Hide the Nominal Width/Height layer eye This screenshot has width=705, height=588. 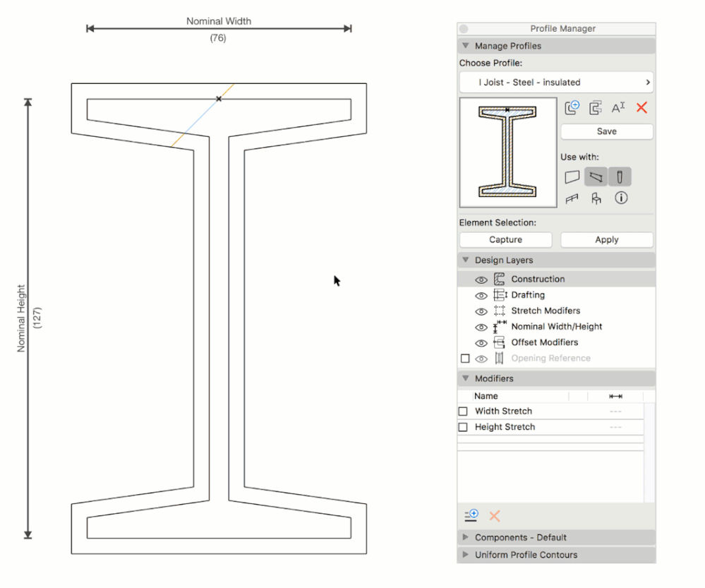(x=481, y=327)
